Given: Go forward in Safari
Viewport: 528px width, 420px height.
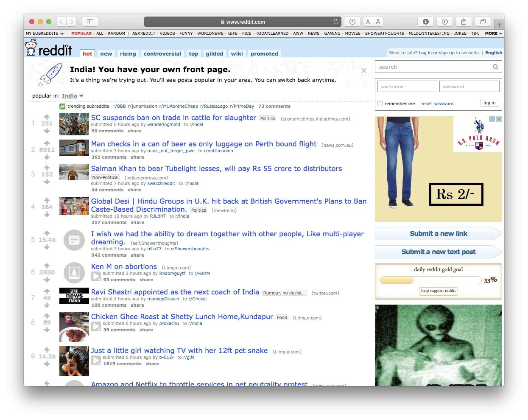Looking at the screenshot, I should [72, 22].
